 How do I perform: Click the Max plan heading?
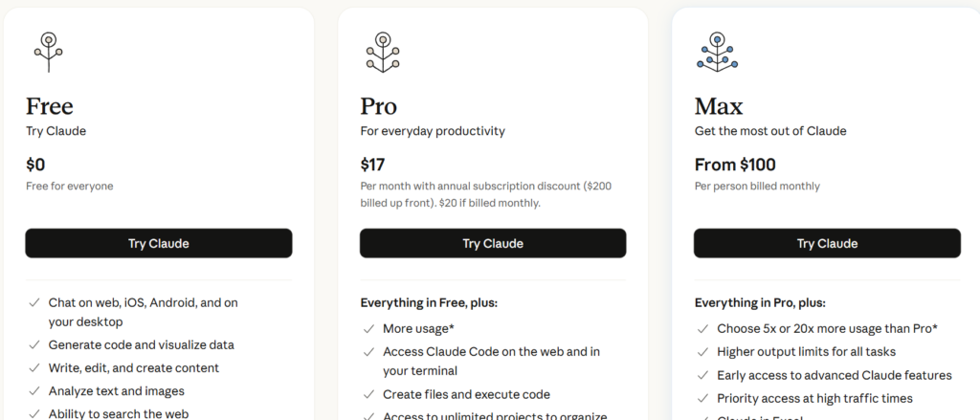point(719,105)
